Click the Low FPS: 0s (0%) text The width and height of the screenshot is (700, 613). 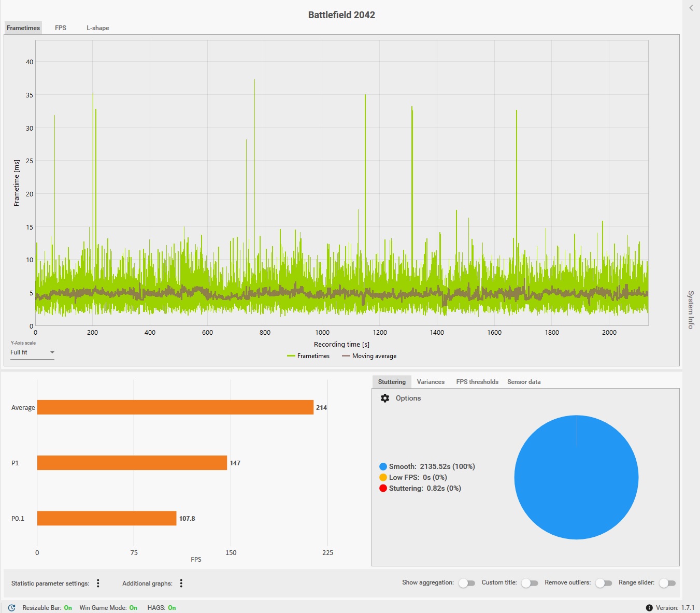418,477
